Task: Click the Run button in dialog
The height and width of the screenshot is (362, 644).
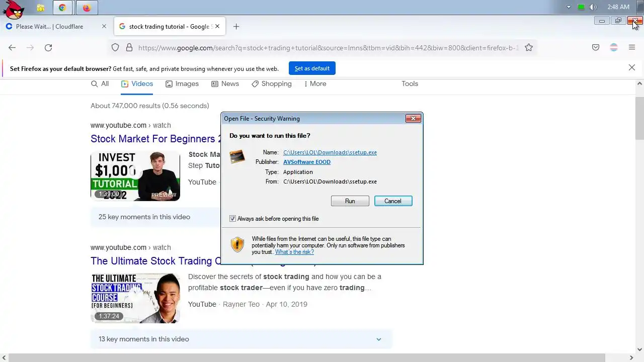Action: pyautogui.click(x=350, y=201)
